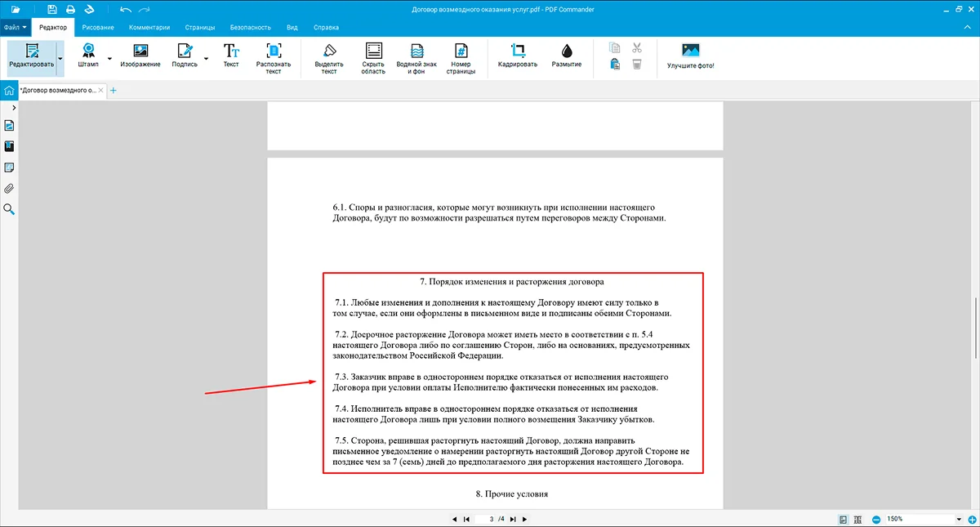
Task: Click the cut scissors icon
Action: point(637,47)
